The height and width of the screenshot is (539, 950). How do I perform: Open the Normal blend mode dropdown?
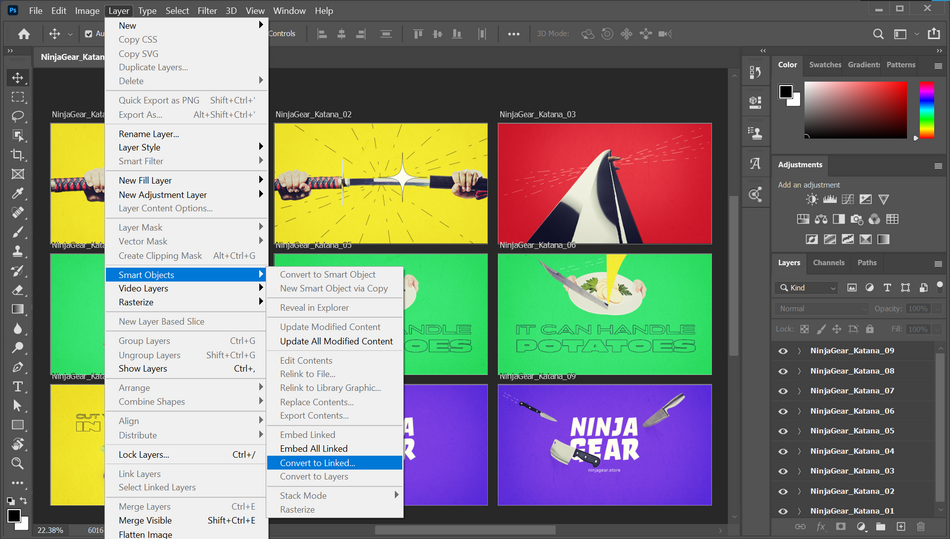point(821,309)
